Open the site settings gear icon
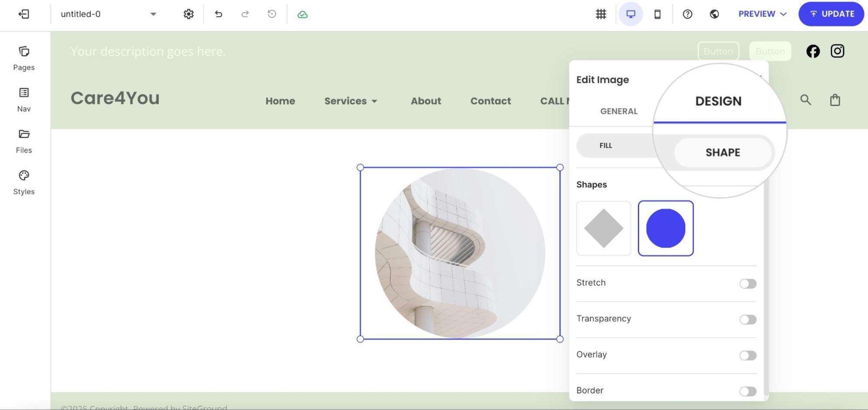Viewport: 868px width, 410px height. click(x=188, y=14)
